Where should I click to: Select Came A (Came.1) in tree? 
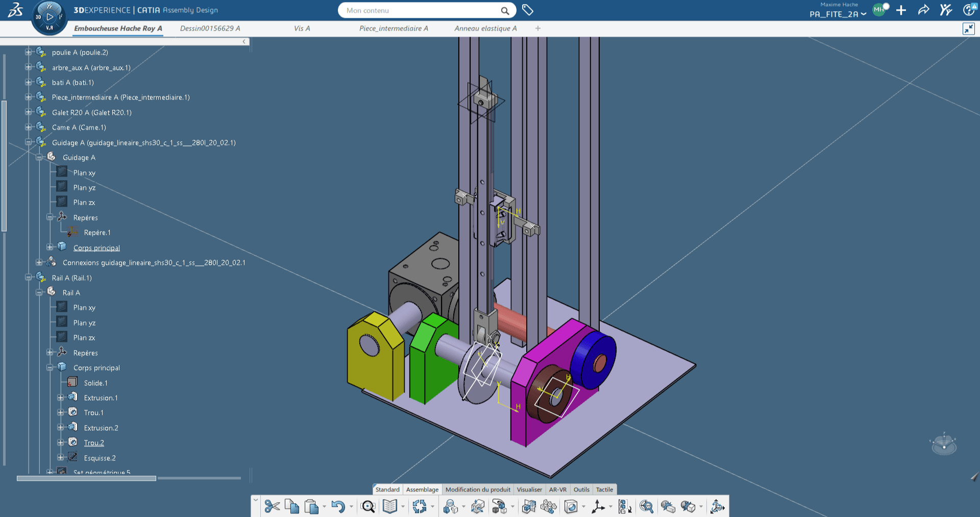79,128
